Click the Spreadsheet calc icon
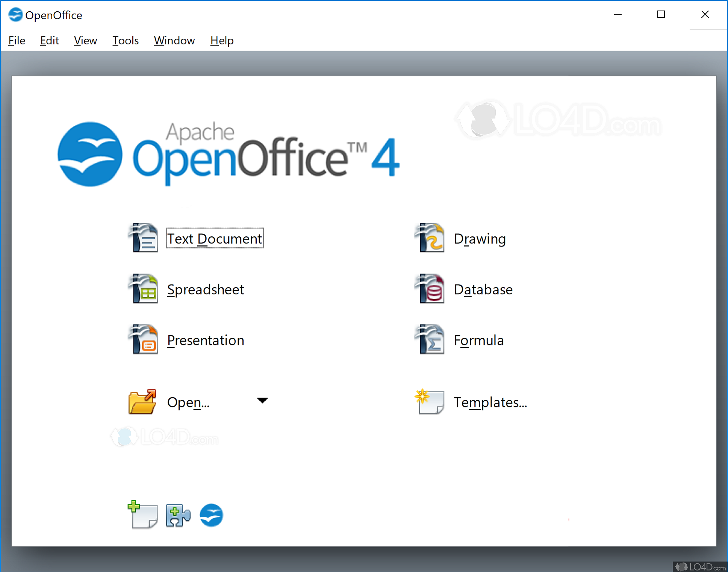 (x=143, y=289)
